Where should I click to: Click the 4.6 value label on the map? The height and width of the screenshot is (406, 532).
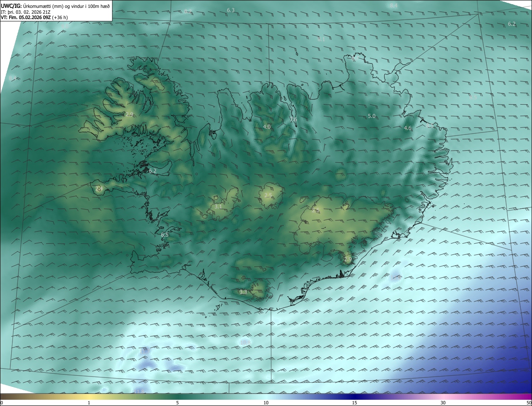pos(408,129)
